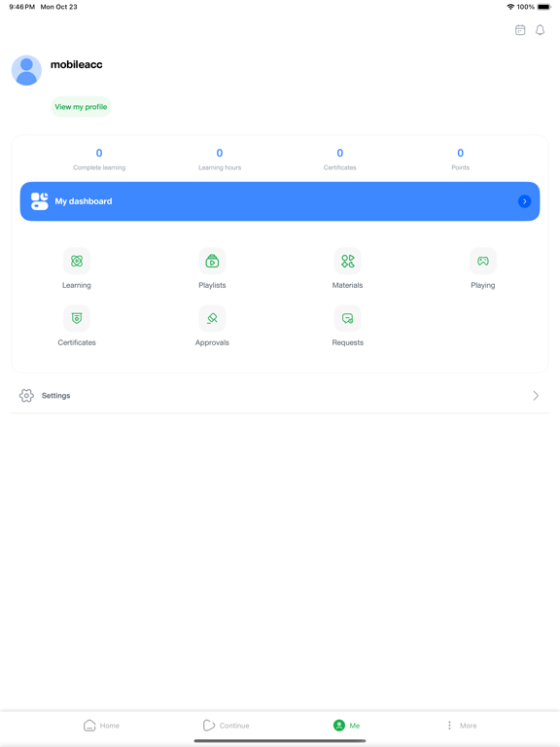This screenshot has height=747, width=560.
Task: Click the dashboard chart icon
Action: pos(40,201)
